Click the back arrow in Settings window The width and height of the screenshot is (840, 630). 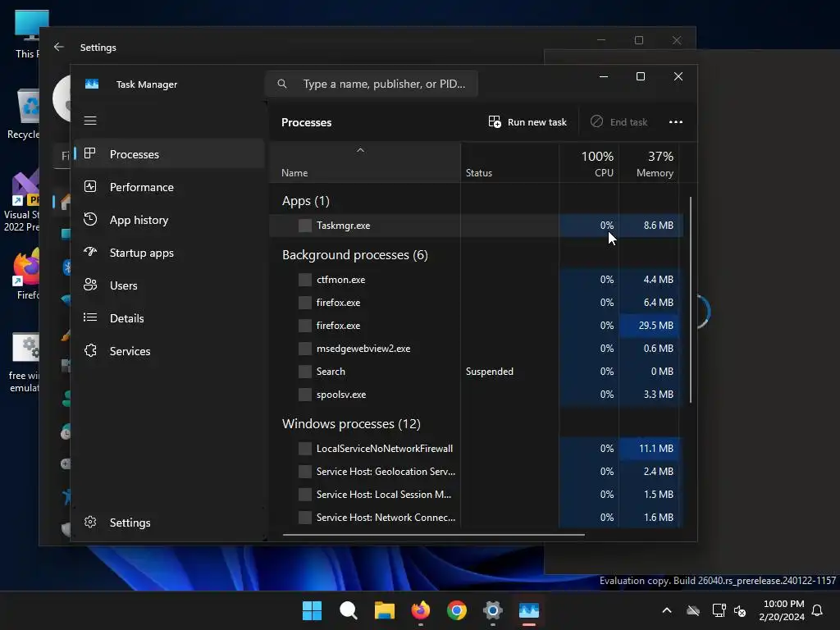[x=59, y=47]
